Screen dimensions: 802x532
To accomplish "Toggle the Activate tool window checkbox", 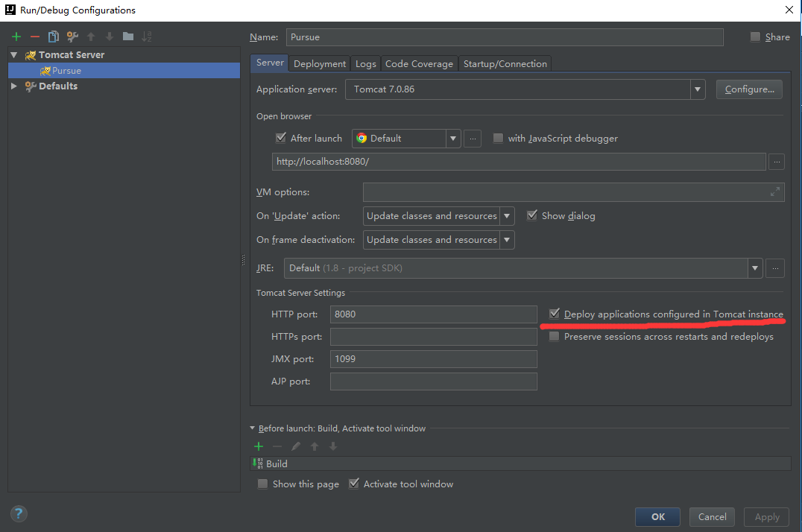I will click(353, 484).
